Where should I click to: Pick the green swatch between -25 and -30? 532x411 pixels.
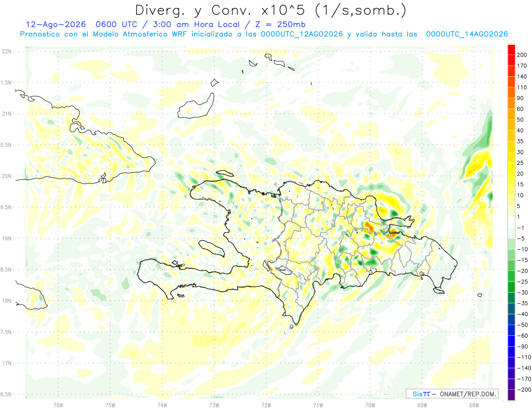click(x=511, y=287)
